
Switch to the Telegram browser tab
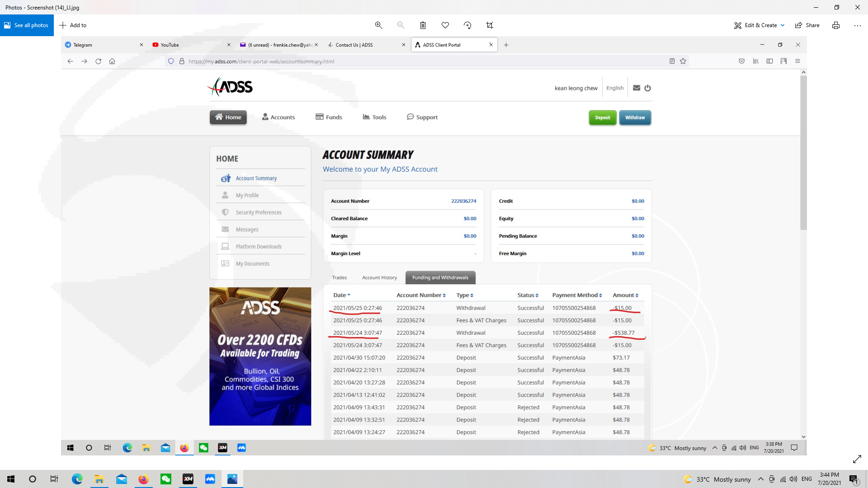click(x=104, y=45)
